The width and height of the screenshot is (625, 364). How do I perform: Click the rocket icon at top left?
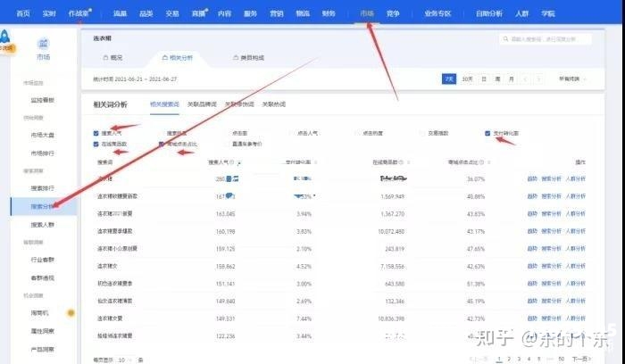pos(4,37)
